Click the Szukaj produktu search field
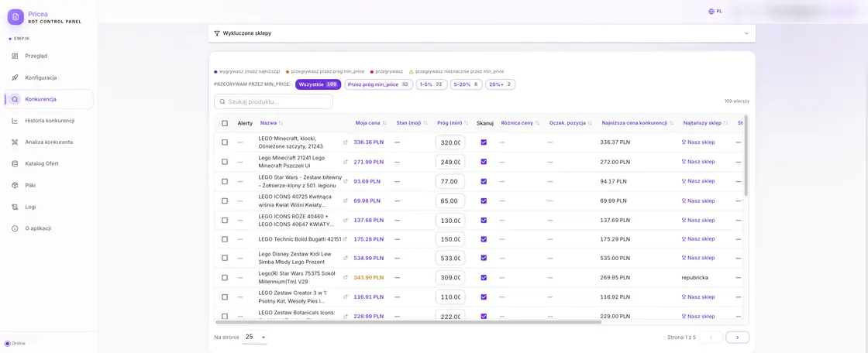This screenshot has width=868, height=353. pyautogui.click(x=274, y=102)
